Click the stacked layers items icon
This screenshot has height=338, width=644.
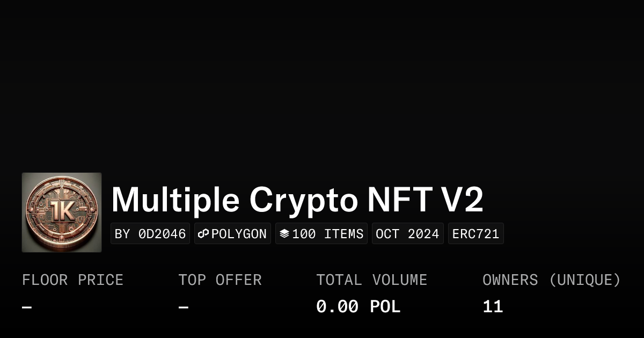284,234
